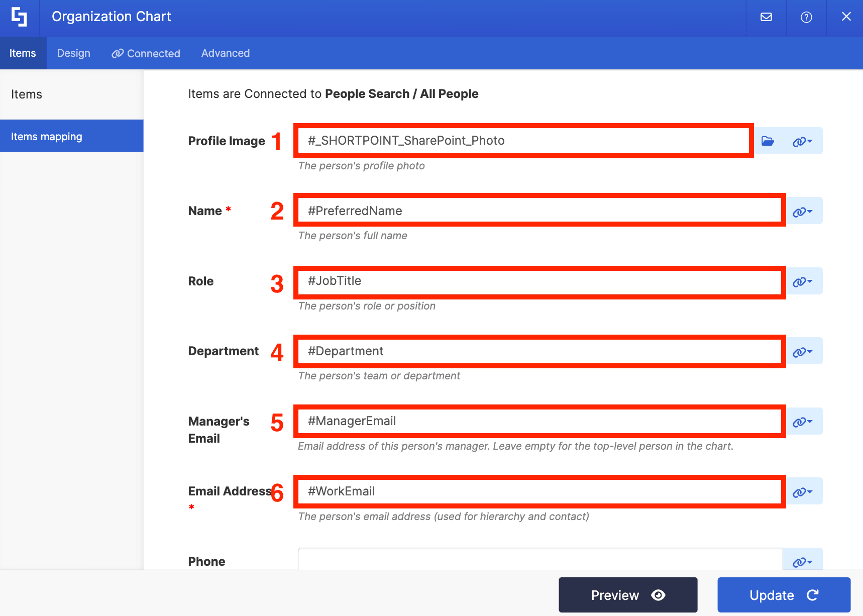Switch to the Connected tab
Screen dimensions: 863x616
146,53
